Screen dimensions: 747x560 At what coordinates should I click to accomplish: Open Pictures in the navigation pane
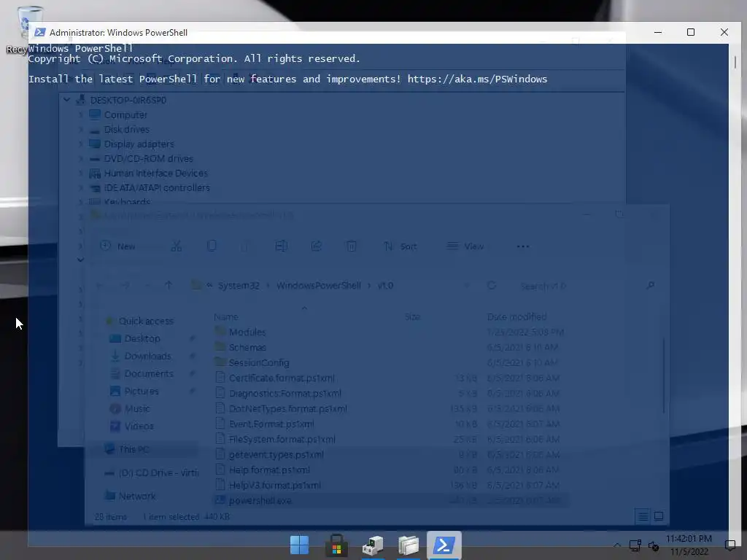click(x=141, y=391)
